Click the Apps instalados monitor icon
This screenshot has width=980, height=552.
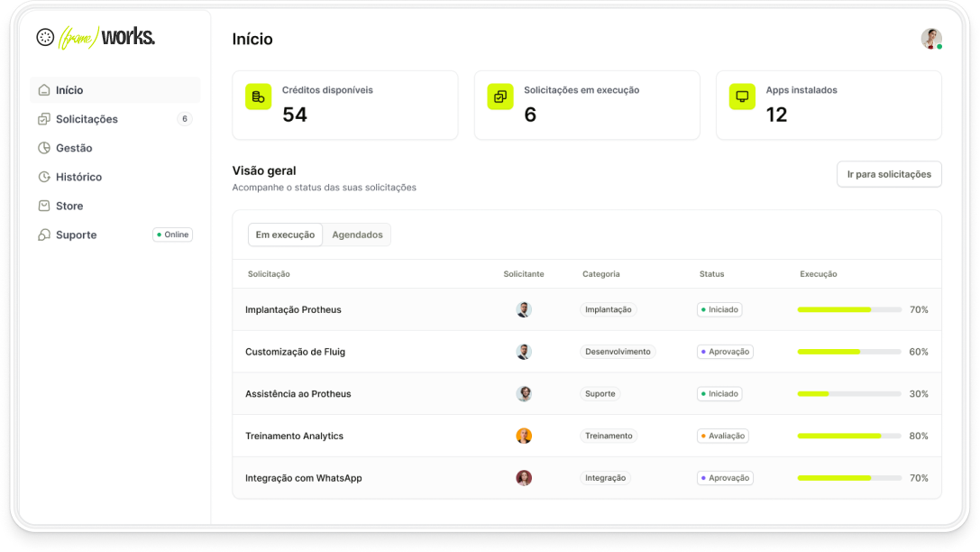(x=742, y=97)
